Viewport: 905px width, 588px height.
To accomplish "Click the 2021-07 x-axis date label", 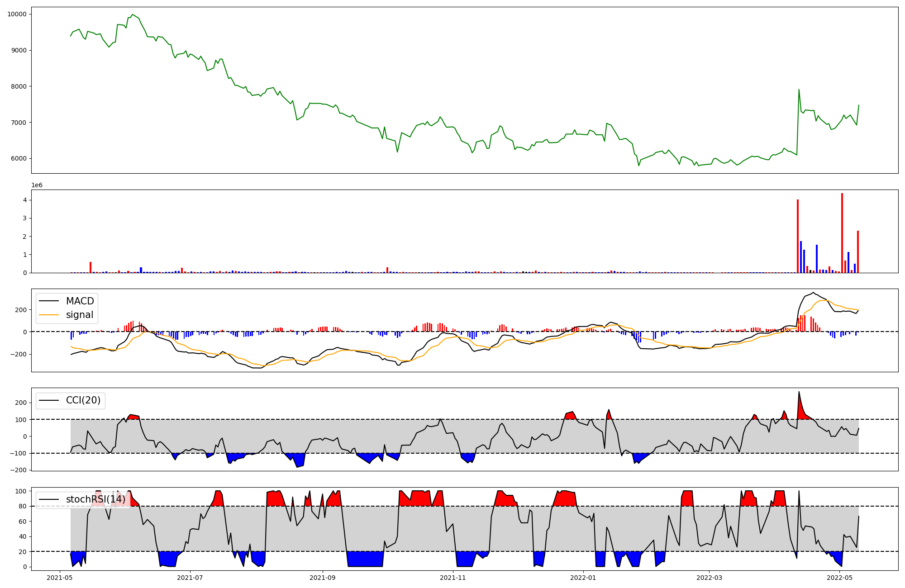I will click(190, 578).
